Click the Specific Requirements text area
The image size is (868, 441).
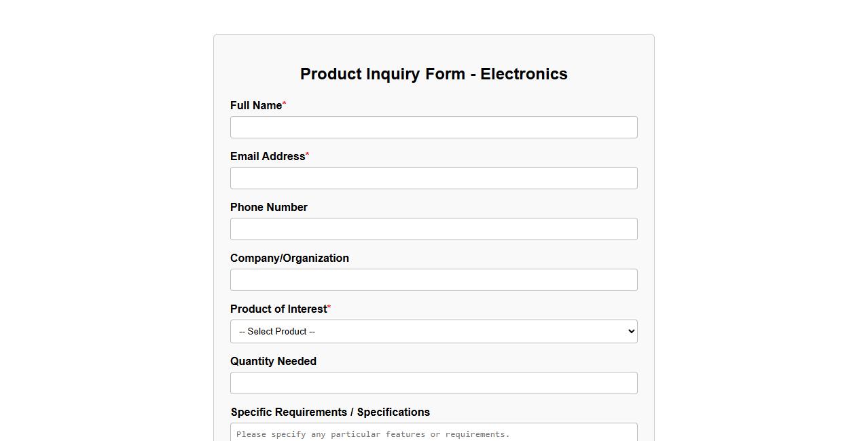point(433,432)
